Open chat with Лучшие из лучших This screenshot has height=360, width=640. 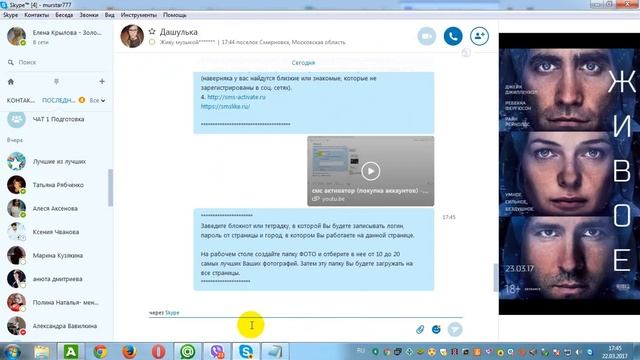coord(56,162)
